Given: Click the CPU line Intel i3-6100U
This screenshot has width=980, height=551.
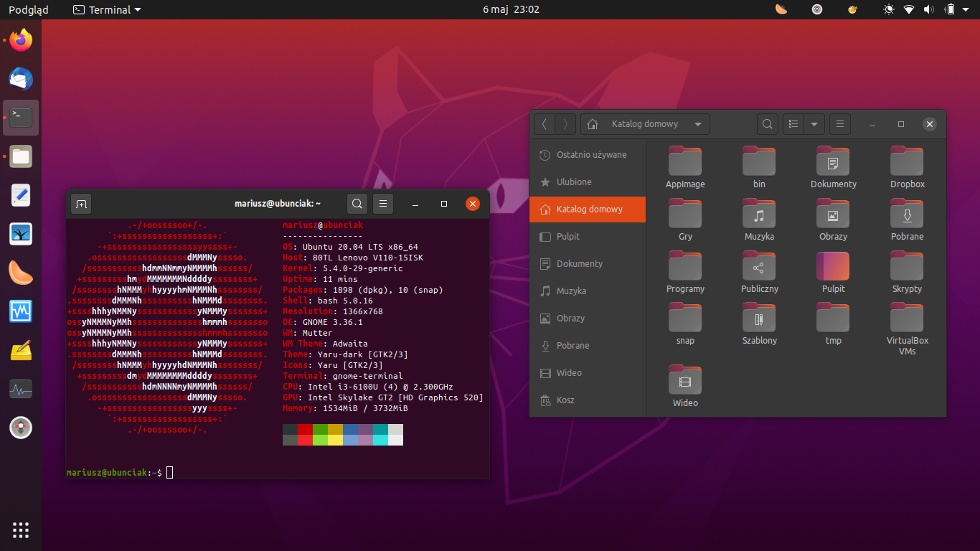Looking at the screenshot, I should pos(368,387).
